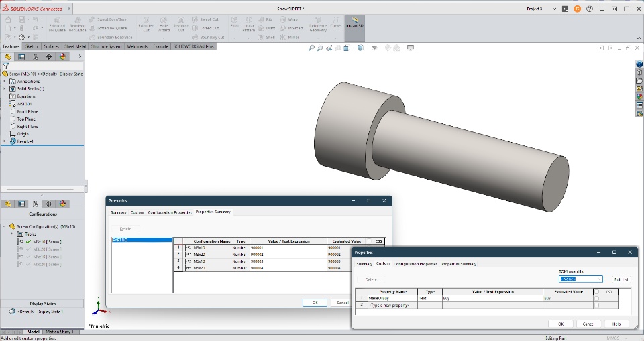Viewport: 644px width, 341px height.
Task: Open the ConfigurationManager tab in lower panel
Action: [x=35, y=204]
